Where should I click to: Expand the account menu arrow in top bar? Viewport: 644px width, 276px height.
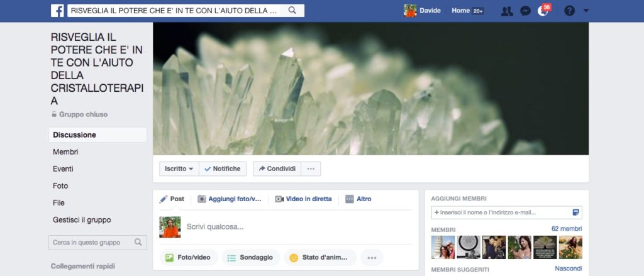tap(586, 11)
